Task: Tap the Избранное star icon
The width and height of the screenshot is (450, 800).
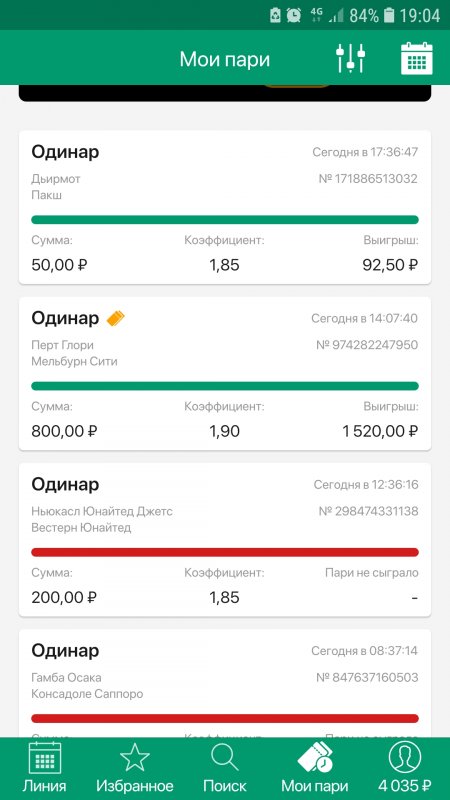Action: click(135, 758)
